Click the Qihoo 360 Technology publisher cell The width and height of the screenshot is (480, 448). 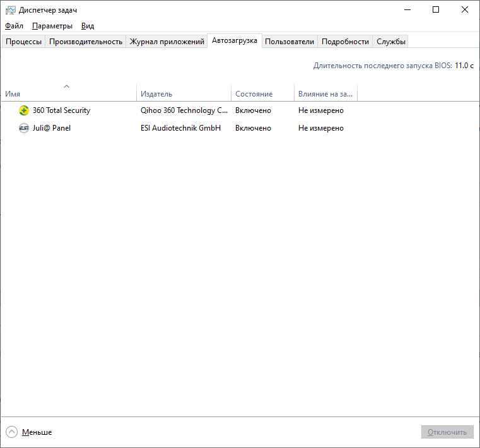[x=184, y=110]
